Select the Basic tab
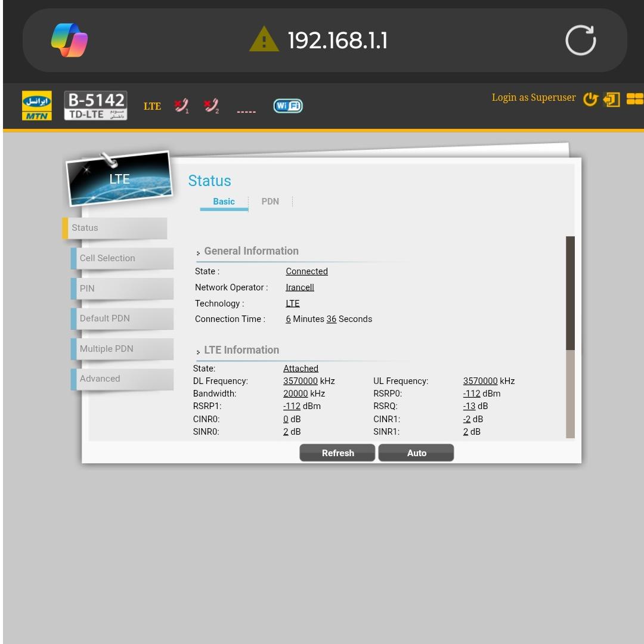Viewport: 644px width, 644px height. 224,202
